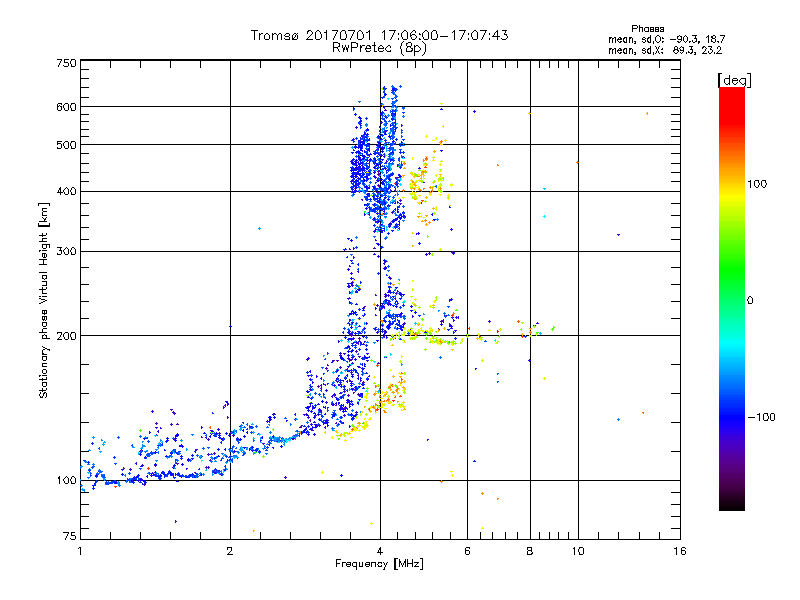Click the 'Phases' statistics heading

point(647,29)
